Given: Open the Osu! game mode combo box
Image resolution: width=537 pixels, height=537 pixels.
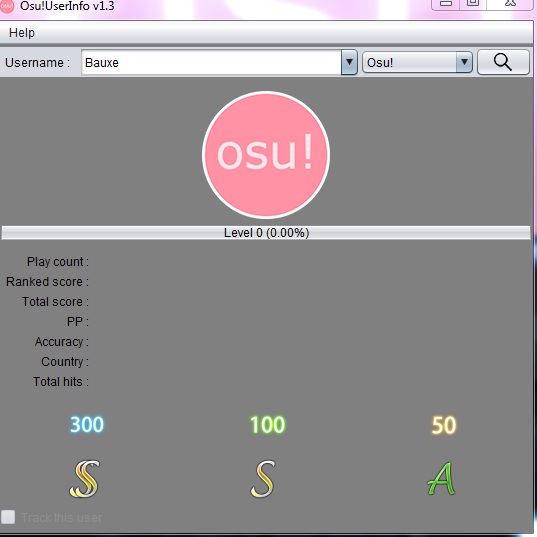Looking at the screenshot, I should click(417, 62).
